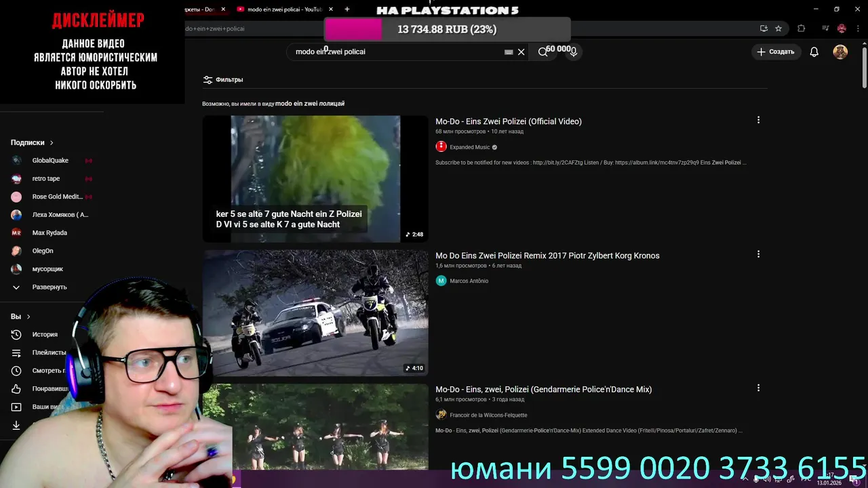Play Mo-Do Eins Zwei Polizei Official Video thumbnail
The width and height of the screenshot is (868, 488).
point(315,178)
